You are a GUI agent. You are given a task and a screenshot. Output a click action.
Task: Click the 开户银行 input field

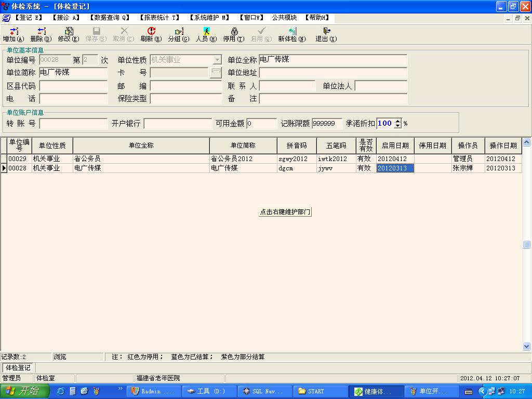(x=178, y=123)
